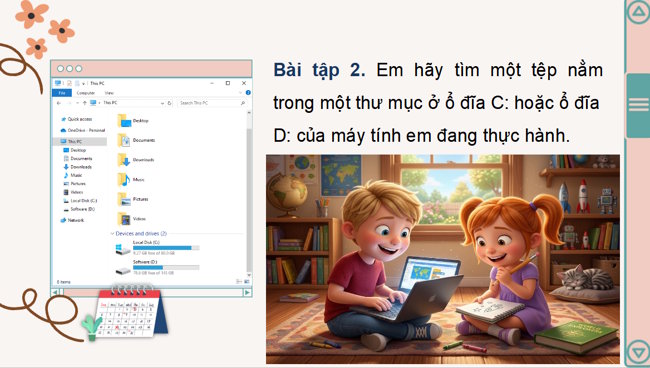Image resolution: width=650 pixels, height=368 pixels.
Task: Refresh the This PC address bar
Action: pos(170,103)
